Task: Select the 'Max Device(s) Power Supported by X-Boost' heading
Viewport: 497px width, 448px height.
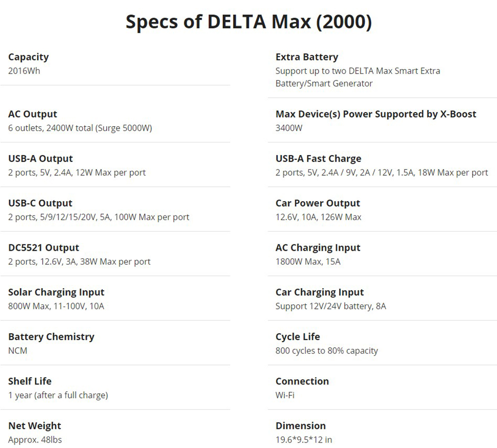Action: (376, 114)
